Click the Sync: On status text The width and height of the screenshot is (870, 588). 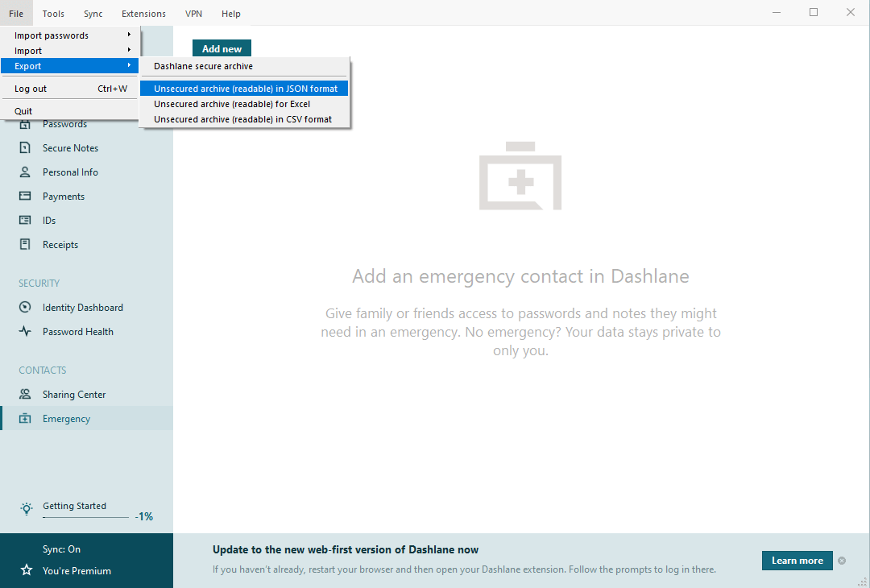61,549
